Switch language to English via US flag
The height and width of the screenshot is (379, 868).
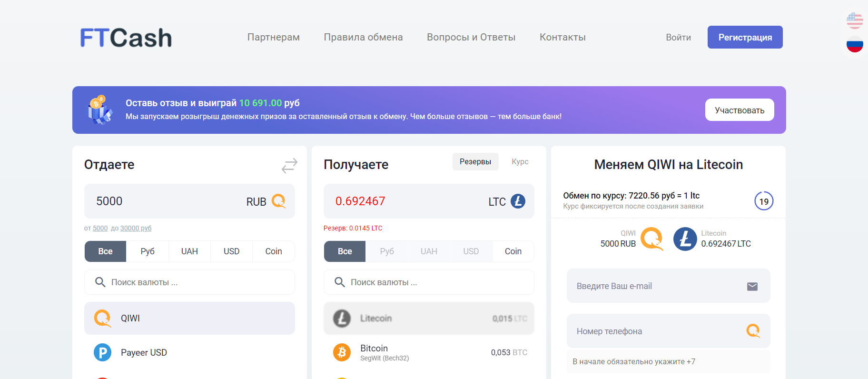coord(855,20)
